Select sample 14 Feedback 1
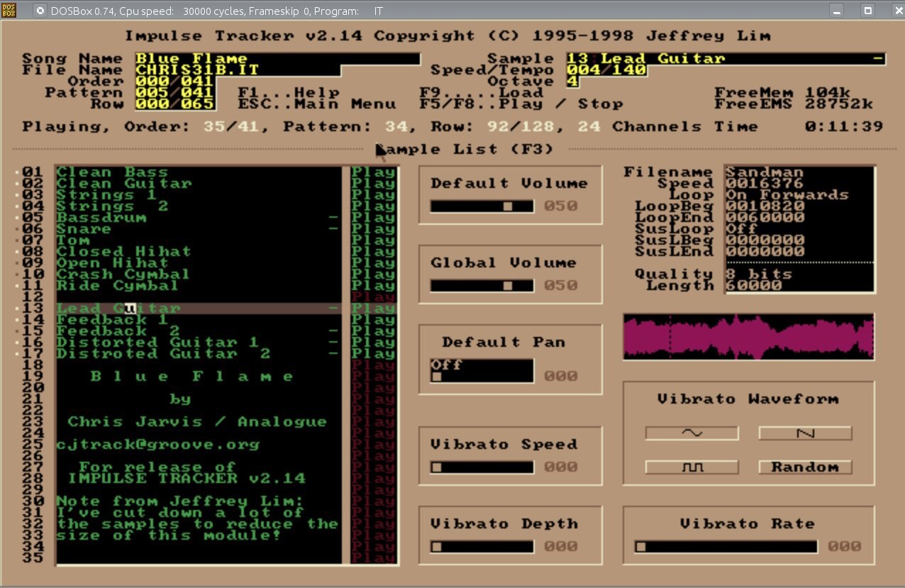This screenshot has width=905, height=588. tap(198, 320)
